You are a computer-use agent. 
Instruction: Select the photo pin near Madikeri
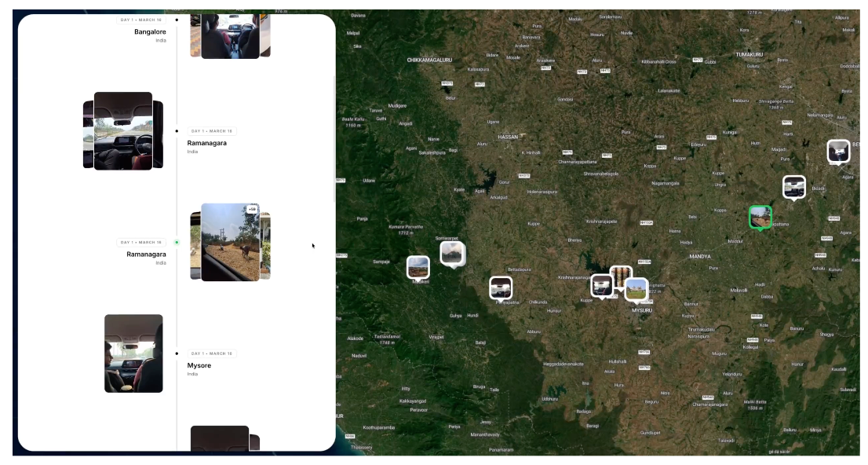tap(418, 267)
